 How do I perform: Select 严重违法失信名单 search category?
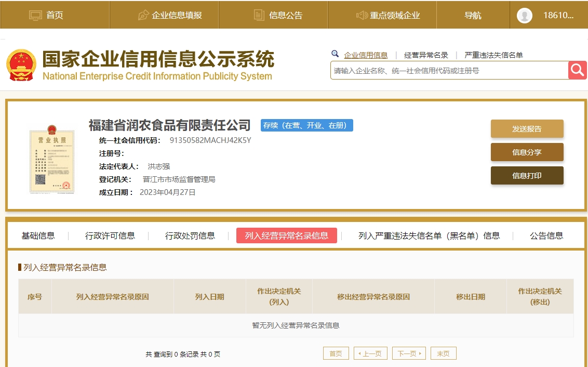coord(493,55)
